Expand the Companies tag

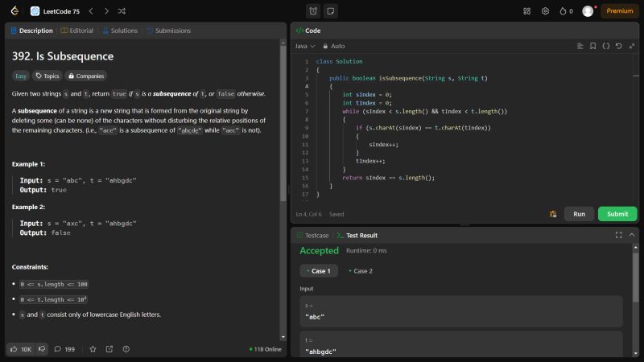[x=86, y=76]
